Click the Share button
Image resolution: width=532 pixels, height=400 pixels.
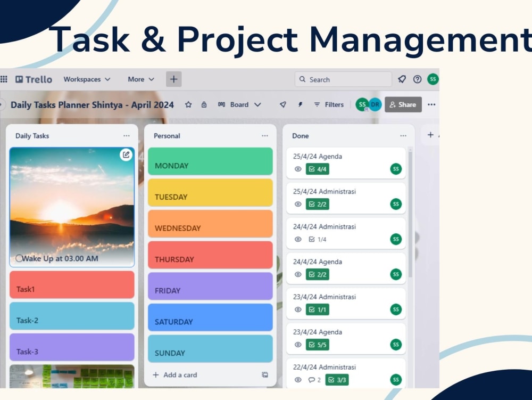click(403, 104)
